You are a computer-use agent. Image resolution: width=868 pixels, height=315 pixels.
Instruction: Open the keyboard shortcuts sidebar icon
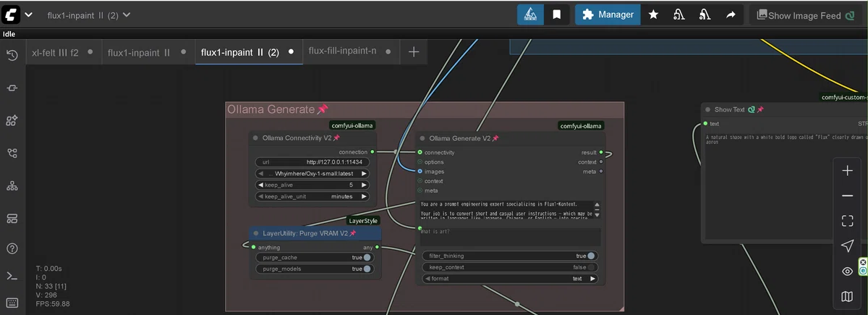click(x=12, y=302)
